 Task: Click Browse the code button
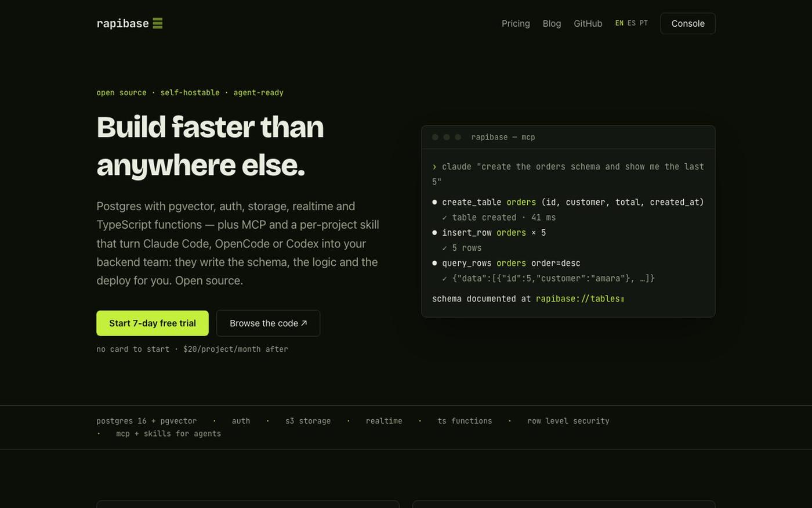pyautogui.click(x=268, y=323)
